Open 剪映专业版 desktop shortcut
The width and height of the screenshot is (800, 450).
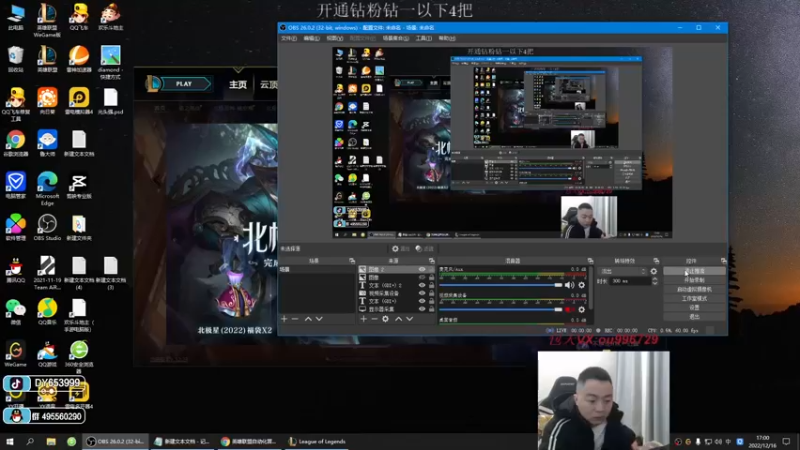(x=79, y=185)
